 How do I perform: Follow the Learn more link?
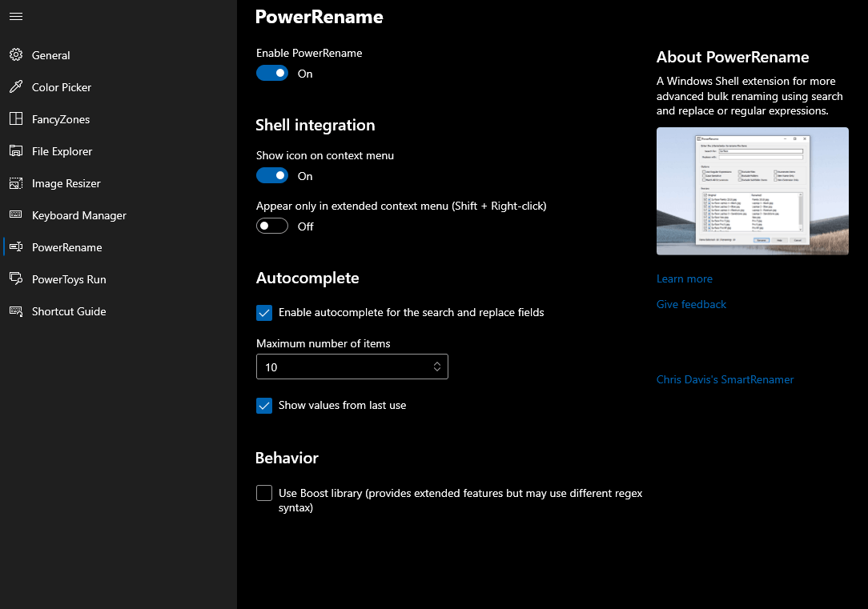[685, 278]
